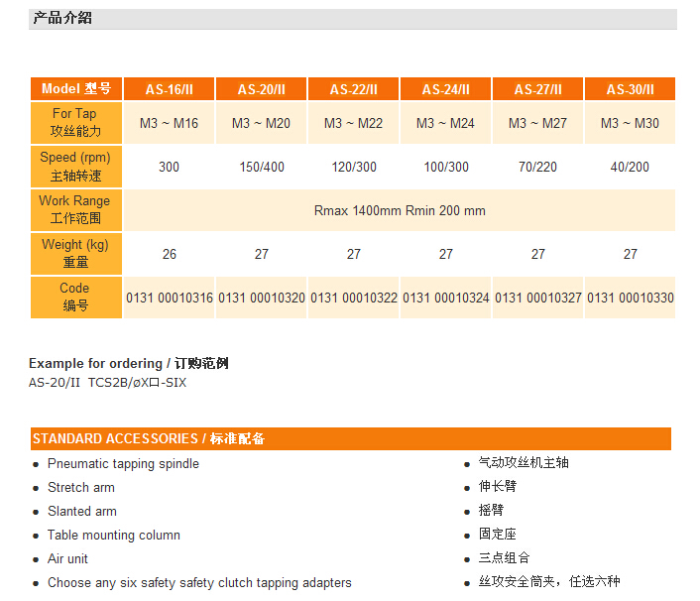The width and height of the screenshot is (700, 601).
Task: Click the For Tap 攻丝能力 row label
Action: click(75, 123)
